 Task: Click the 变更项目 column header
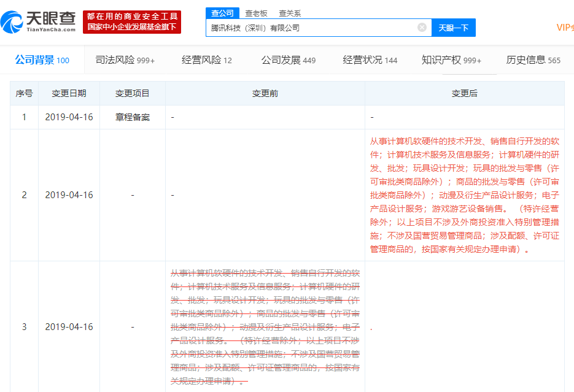pos(133,94)
